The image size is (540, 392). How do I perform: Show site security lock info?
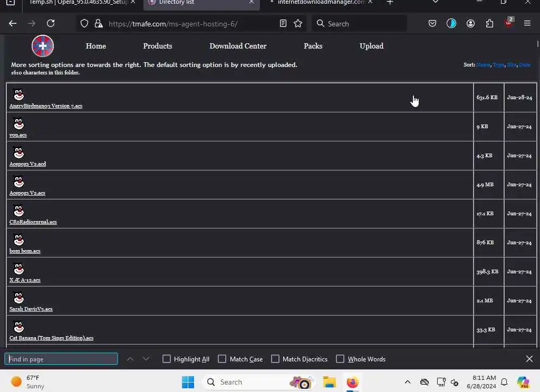[99, 23]
